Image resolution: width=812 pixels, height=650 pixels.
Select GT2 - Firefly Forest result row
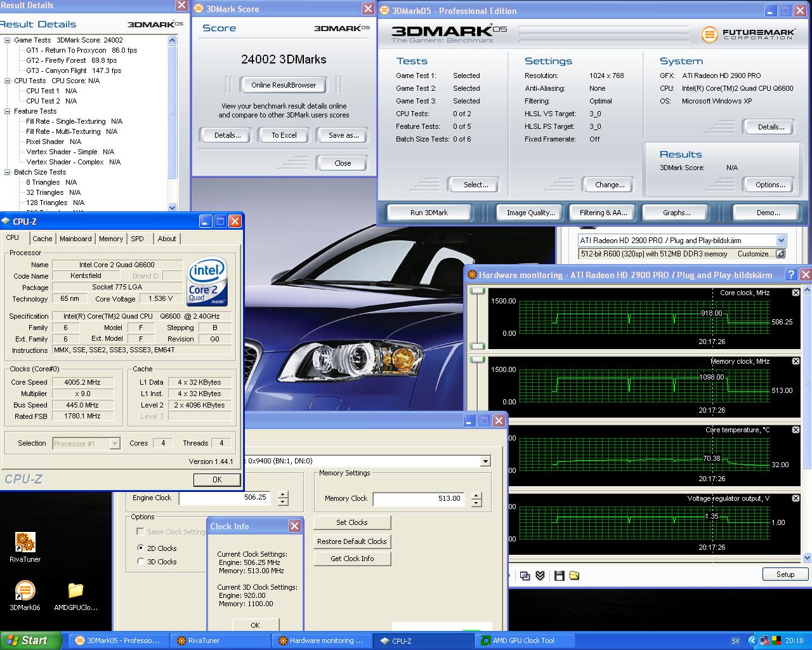pos(71,60)
